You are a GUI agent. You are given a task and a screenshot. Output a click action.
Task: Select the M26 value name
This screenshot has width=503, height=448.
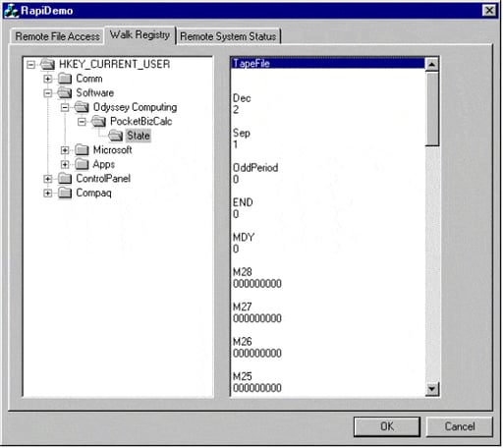(x=243, y=342)
